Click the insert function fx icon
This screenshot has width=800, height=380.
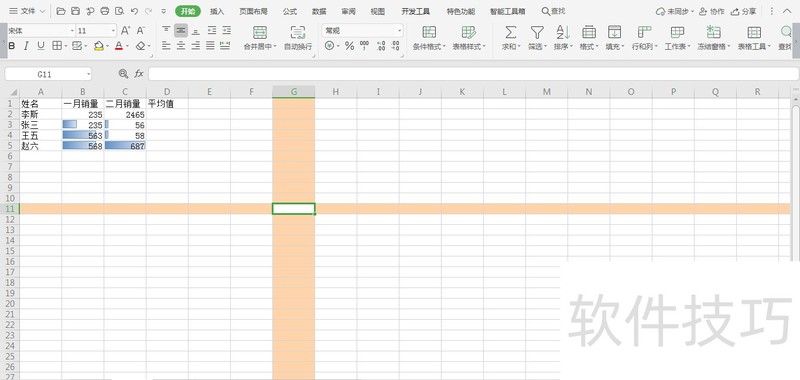(x=139, y=74)
